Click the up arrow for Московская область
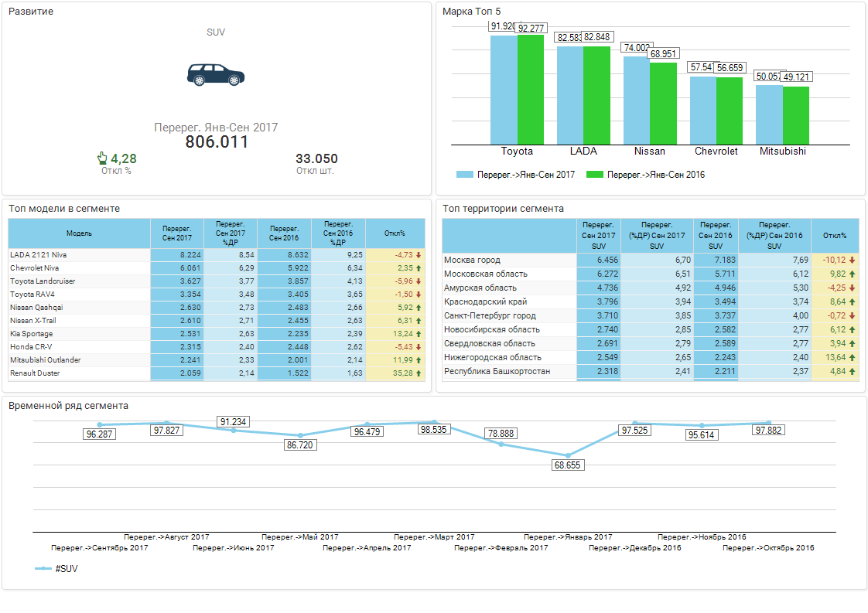The height and width of the screenshot is (613, 868). (852, 274)
